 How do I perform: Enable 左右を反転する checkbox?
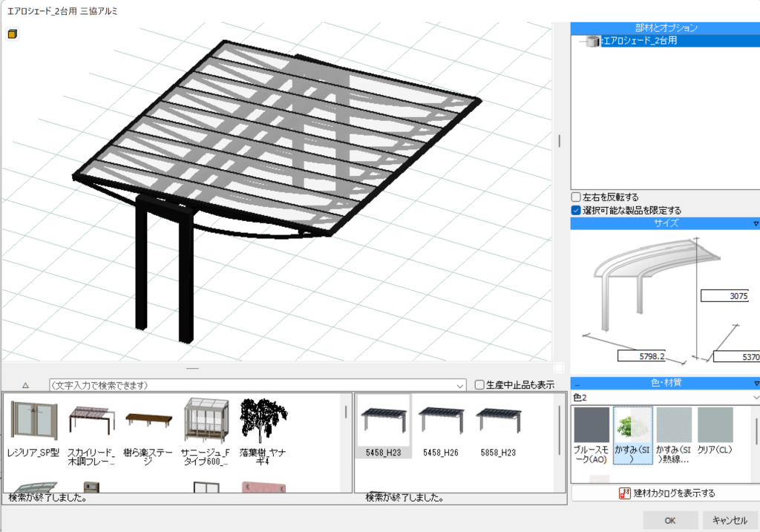tap(576, 197)
